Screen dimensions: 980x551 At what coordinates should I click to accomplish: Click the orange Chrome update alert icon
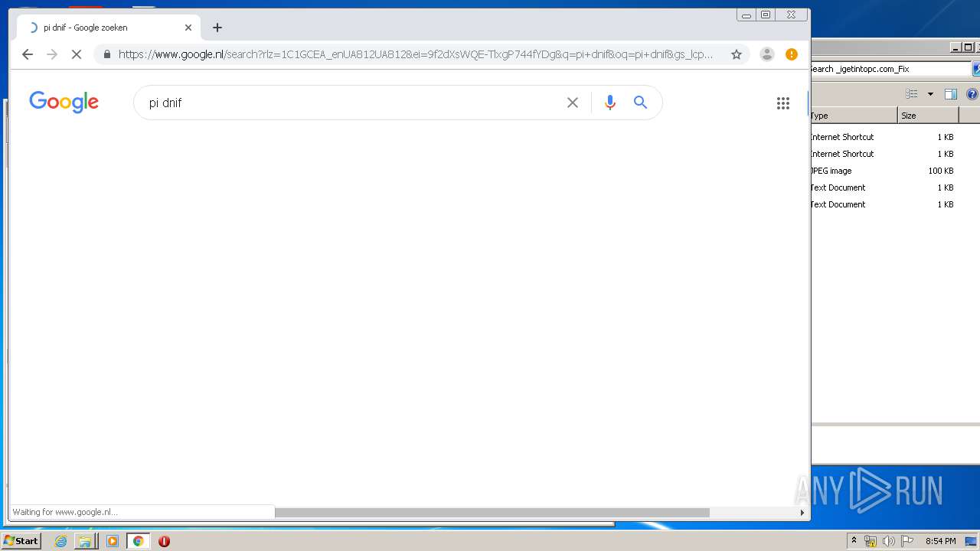click(792, 54)
